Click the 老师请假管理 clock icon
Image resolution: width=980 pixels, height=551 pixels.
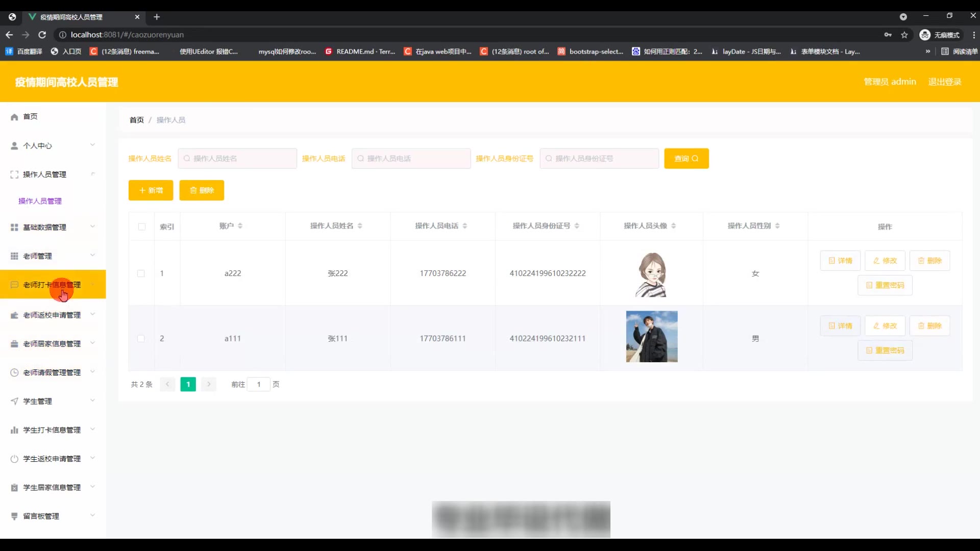coord(14,373)
